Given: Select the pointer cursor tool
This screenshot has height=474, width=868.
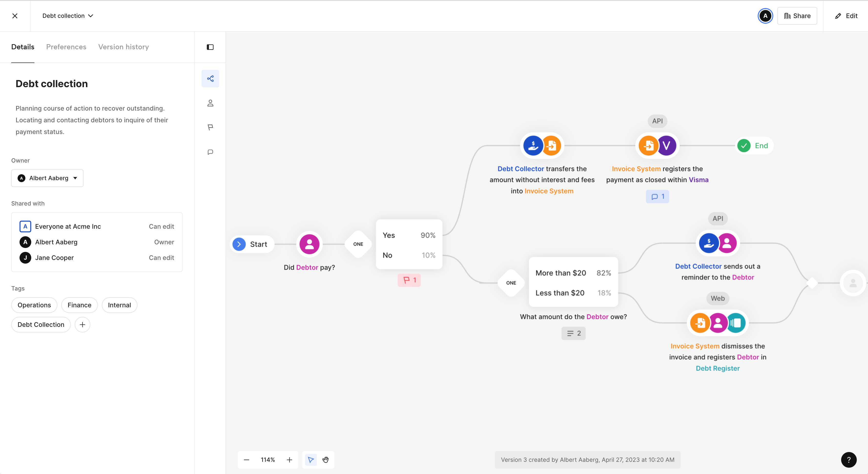Looking at the screenshot, I should [311, 460].
